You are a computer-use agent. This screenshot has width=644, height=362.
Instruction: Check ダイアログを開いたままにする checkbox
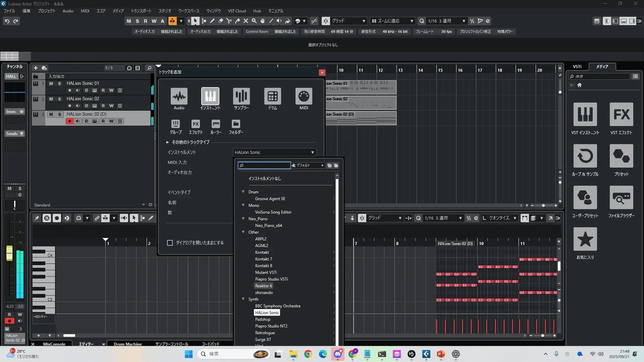170,243
